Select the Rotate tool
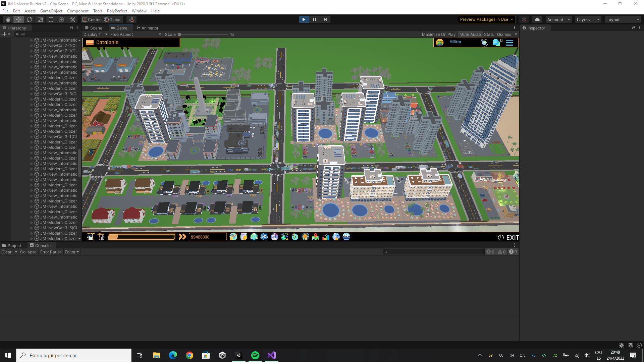This screenshot has height=362, width=644. pos(30,19)
